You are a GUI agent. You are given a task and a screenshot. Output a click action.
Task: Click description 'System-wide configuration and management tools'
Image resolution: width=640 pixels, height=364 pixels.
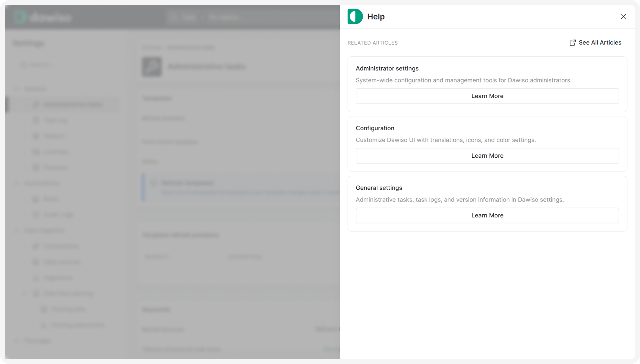pos(464,80)
